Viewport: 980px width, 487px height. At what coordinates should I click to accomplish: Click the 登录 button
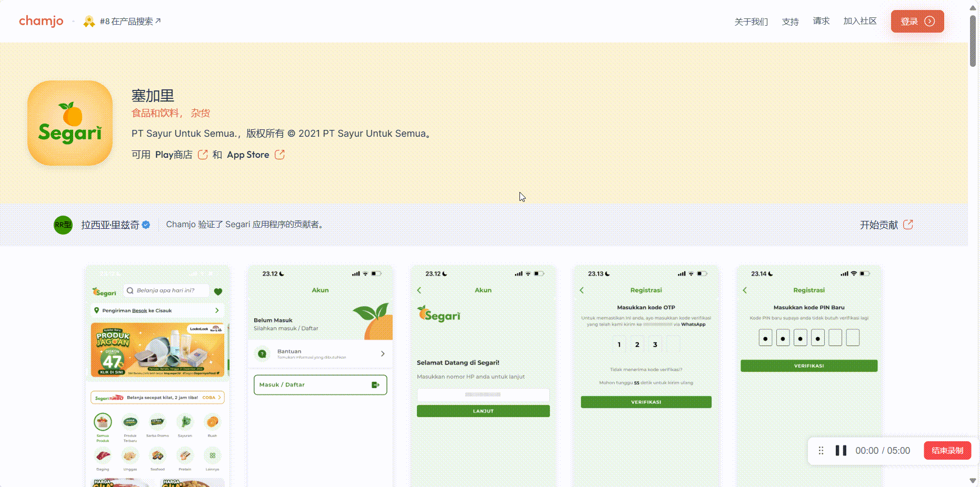pyautogui.click(x=917, y=21)
